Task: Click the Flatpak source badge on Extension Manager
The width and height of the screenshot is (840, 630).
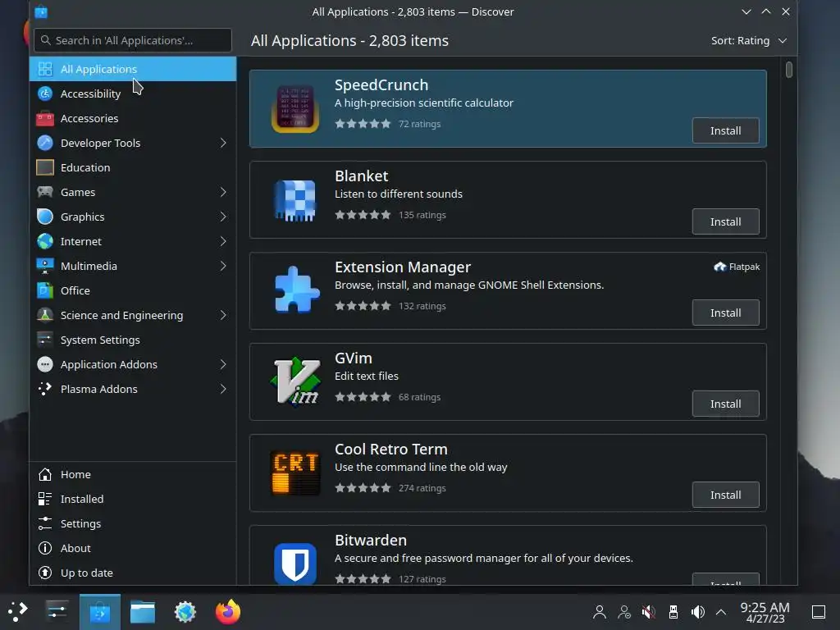Action: pos(737,267)
